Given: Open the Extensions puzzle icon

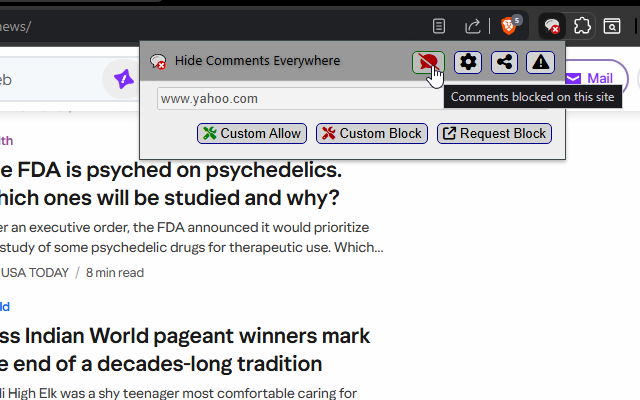Looking at the screenshot, I should [582, 26].
